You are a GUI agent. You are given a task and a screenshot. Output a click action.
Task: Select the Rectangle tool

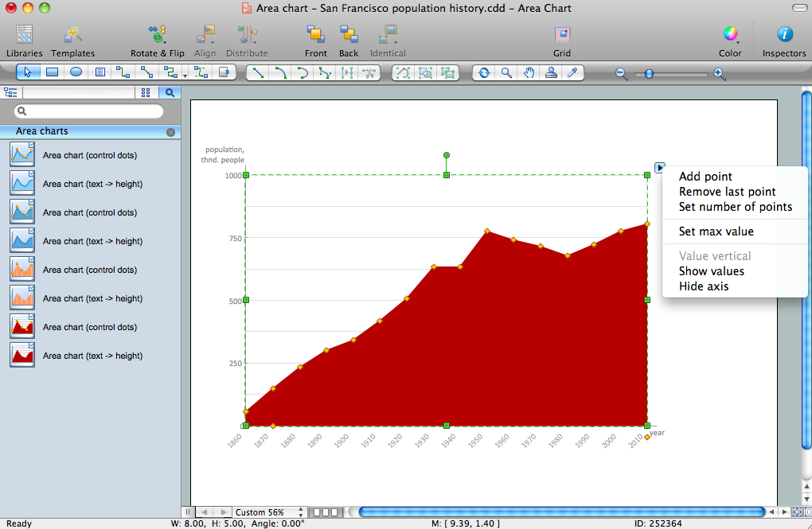click(x=51, y=72)
